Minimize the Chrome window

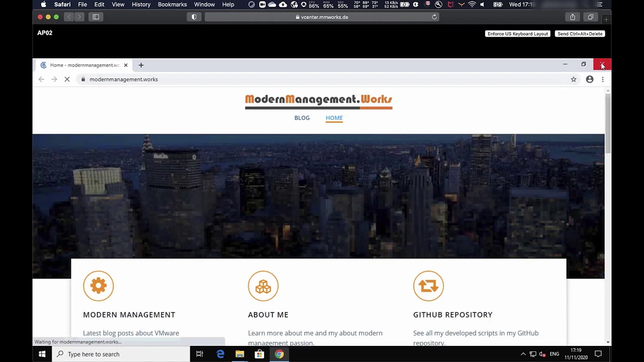pyautogui.click(x=565, y=64)
